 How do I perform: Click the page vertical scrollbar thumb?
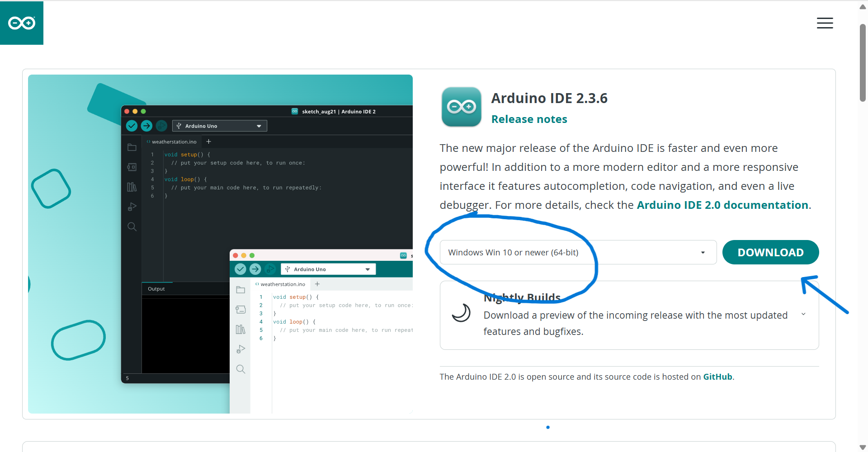tap(863, 63)
